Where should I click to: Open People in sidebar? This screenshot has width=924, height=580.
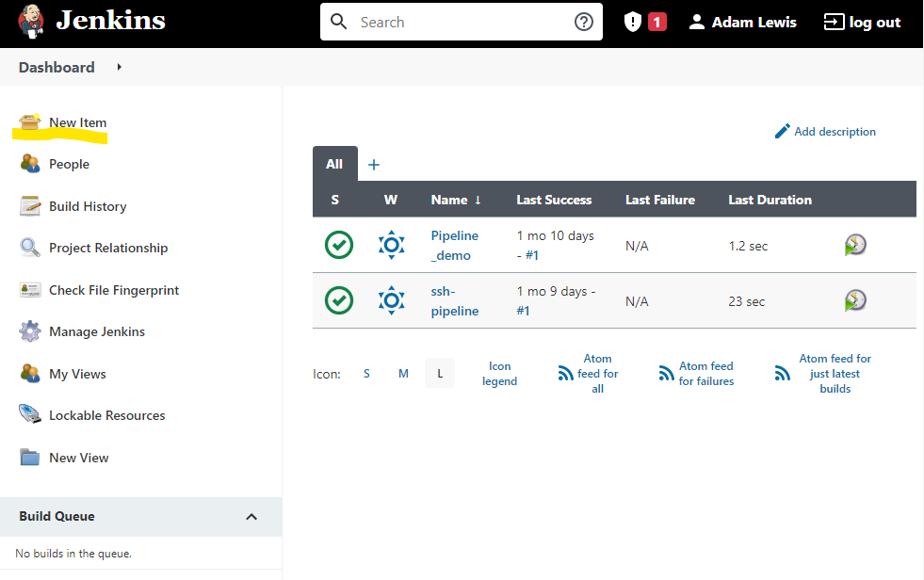point(69,164)
